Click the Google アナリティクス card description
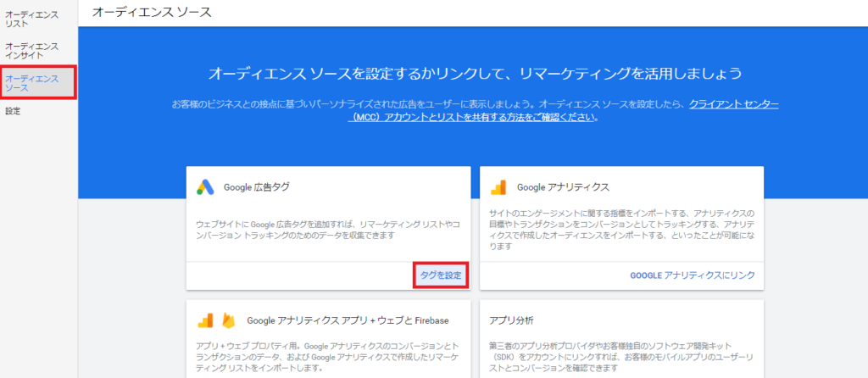The width and height of the screenshot is (868, 378). pyautogui.click(x=622, y=230)
